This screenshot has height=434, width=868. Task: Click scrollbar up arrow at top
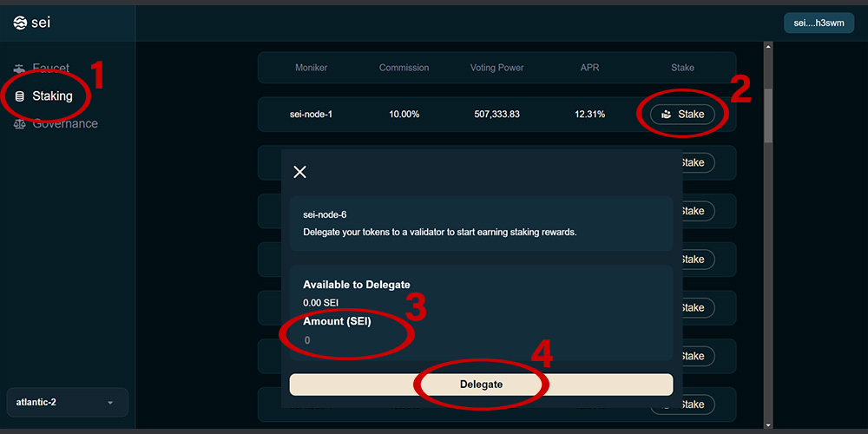coord(768,47)
